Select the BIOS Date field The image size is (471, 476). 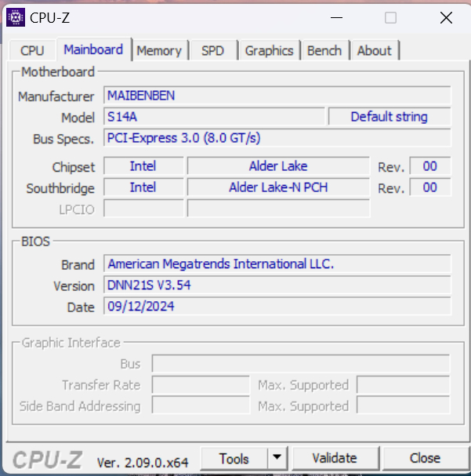[x=277, y=307]
